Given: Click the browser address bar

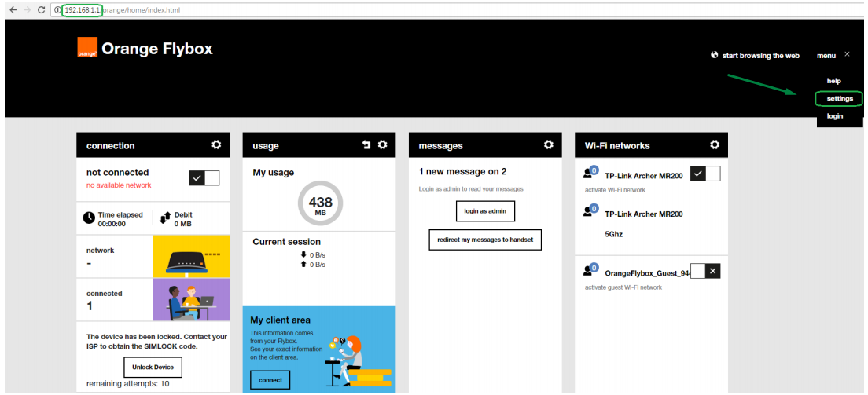Looking at the screenshot, I should pyautogui.click(x=459, y=10).
